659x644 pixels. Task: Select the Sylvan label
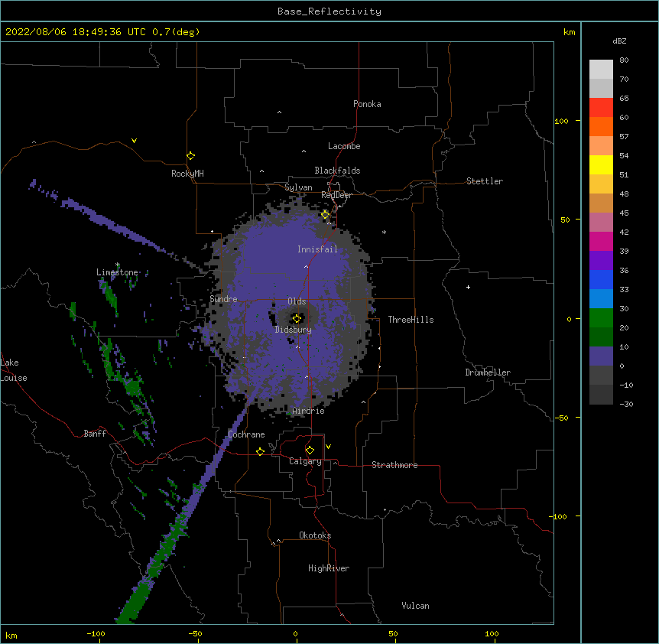(298, 187)
